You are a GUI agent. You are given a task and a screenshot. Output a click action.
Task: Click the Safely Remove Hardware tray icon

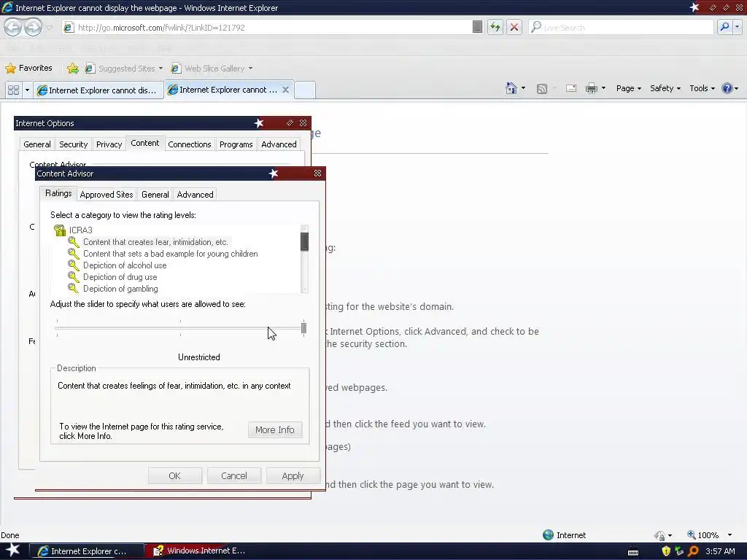point(679,551)
